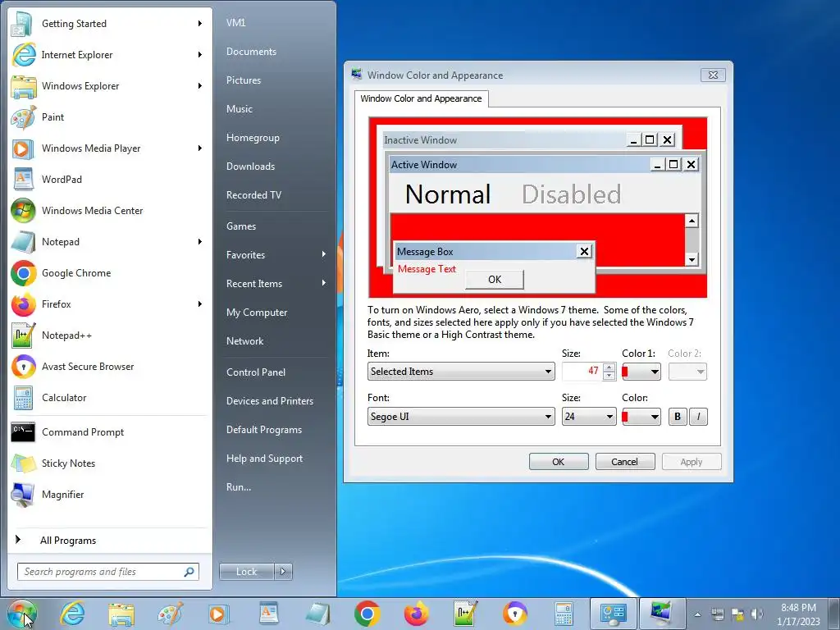Open Devices and Printers

click(x=269, y=400)
